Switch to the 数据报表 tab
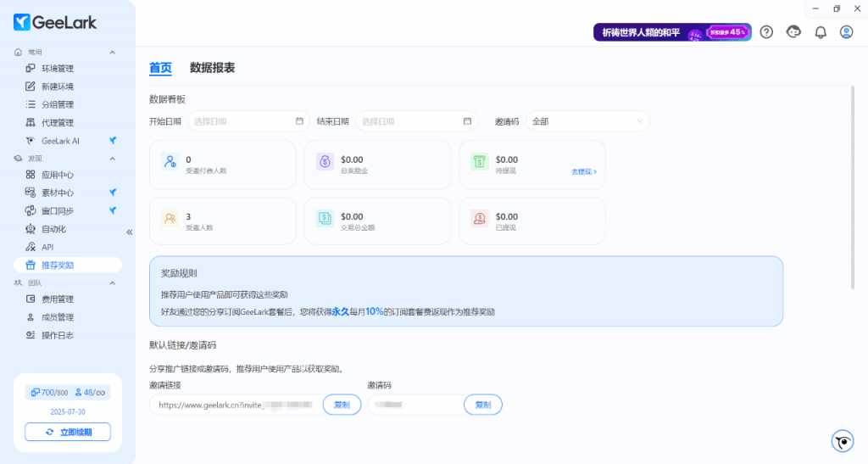Image resolution: width=868 pixels, height=464 pixels. [212, 68]
